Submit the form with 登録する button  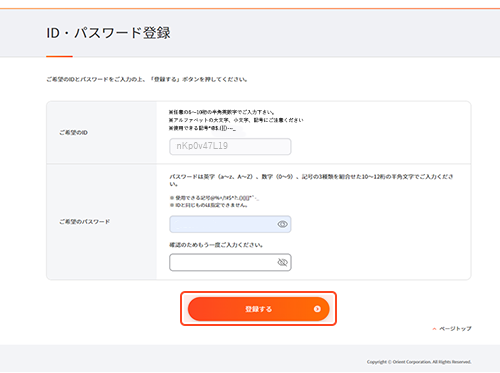pyautogui.click(x=258, y=309)
